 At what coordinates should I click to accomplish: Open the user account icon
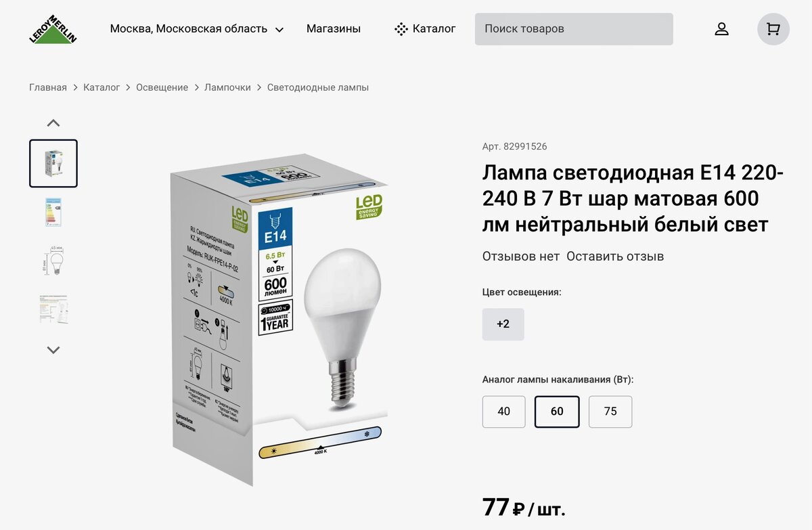(x=722, y=29)
